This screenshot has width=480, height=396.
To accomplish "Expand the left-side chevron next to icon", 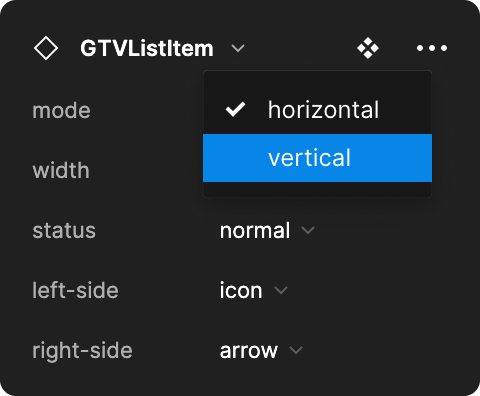I will point(281,290).
